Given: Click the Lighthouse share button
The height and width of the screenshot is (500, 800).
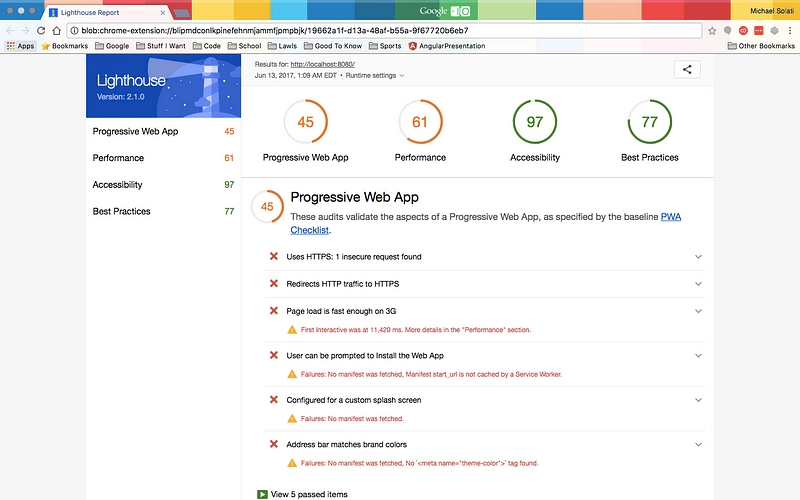Looking at the screenshot, I should pos(687,69).
